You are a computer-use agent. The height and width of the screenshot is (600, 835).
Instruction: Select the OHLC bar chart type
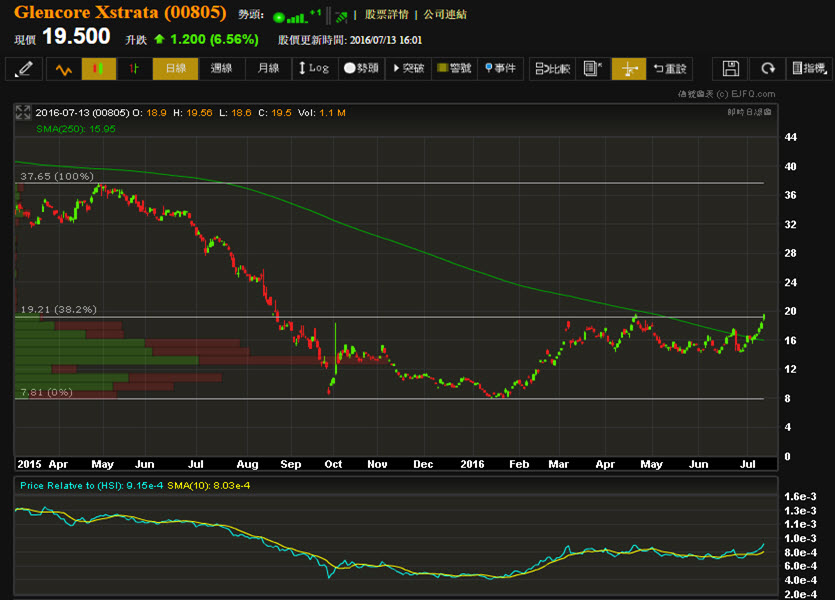pyautogui.click(x=134, y=69)
